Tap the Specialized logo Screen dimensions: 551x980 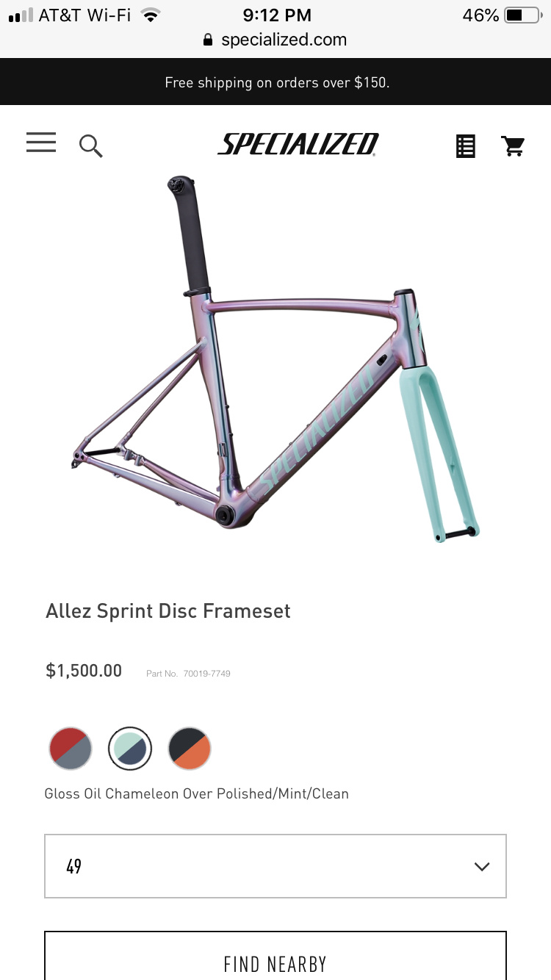(x=298, y=144)
